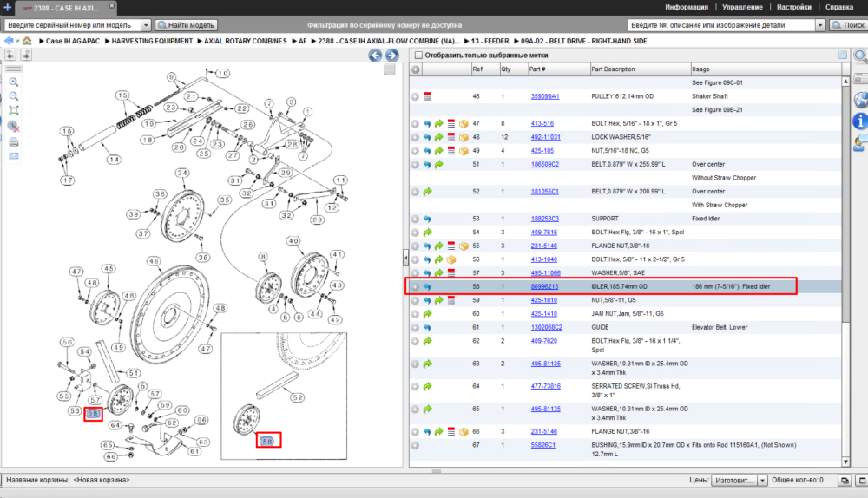Open the Управление menu

(742, 7)
